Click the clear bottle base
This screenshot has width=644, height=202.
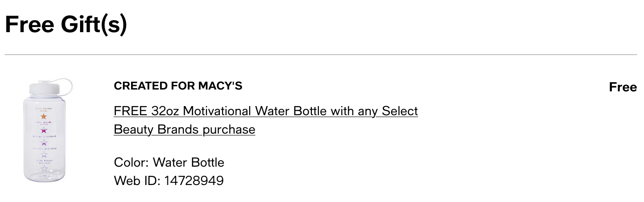44,177
